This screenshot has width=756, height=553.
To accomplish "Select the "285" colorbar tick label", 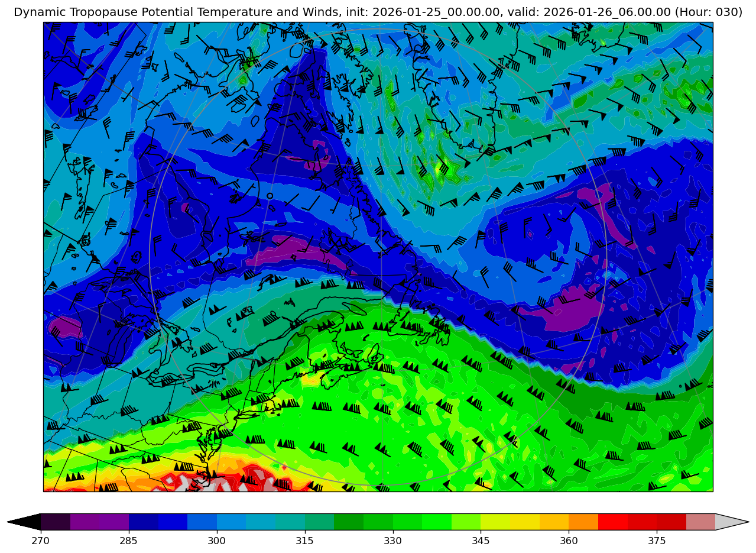I will 129,541.
